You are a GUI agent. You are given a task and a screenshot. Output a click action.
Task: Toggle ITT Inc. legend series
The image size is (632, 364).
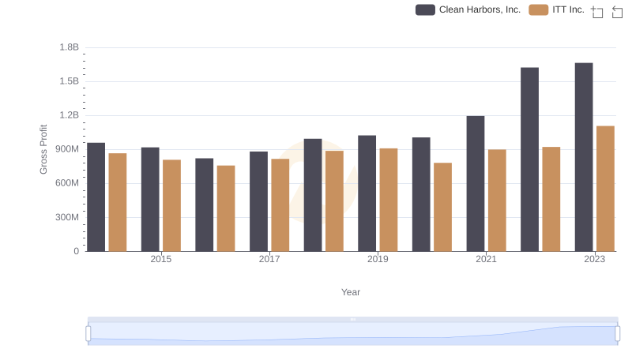(557, 9)
